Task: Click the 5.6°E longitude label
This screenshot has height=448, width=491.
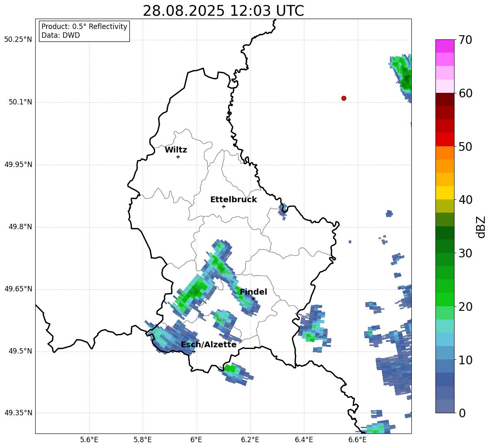Action: [x=89, y=440]
